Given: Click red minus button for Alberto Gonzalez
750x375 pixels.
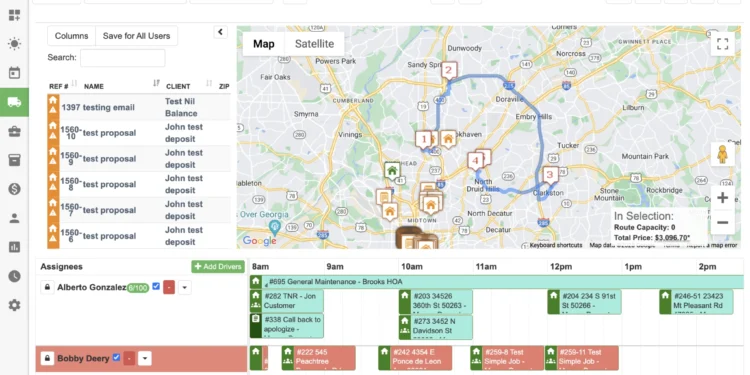Looking at the screenshot, I should point(169,288).
